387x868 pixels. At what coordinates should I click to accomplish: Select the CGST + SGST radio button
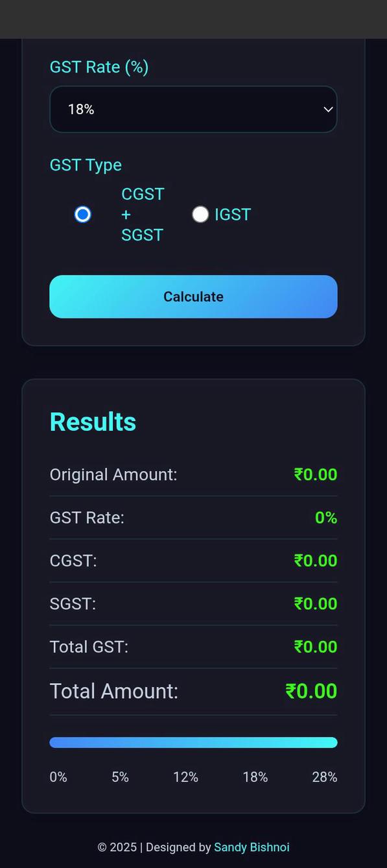point(82,214)
